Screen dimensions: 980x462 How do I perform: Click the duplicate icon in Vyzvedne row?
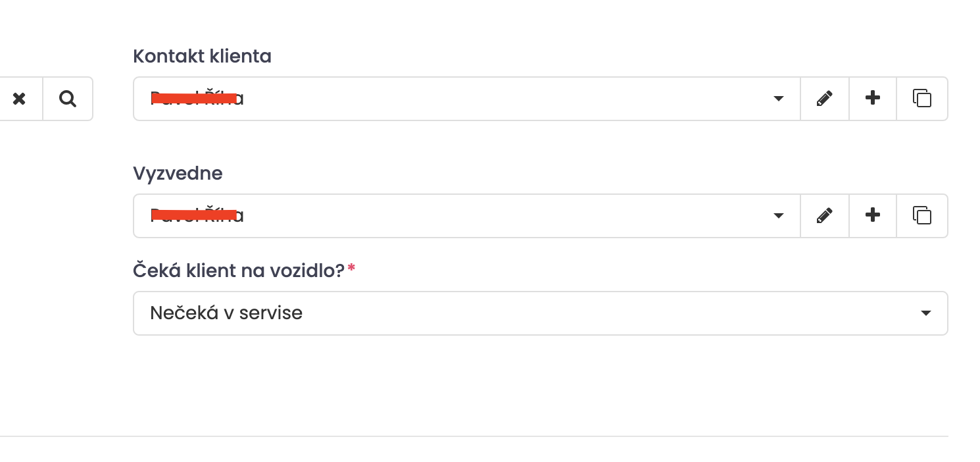922,216
